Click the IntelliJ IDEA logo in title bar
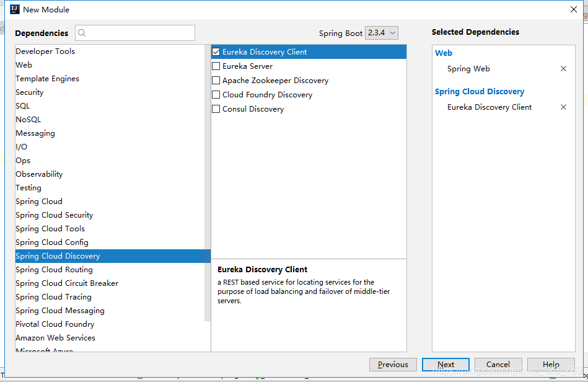The height and width of the screenshot is (382, 588). pyautogui.click(x=15, y=9)
